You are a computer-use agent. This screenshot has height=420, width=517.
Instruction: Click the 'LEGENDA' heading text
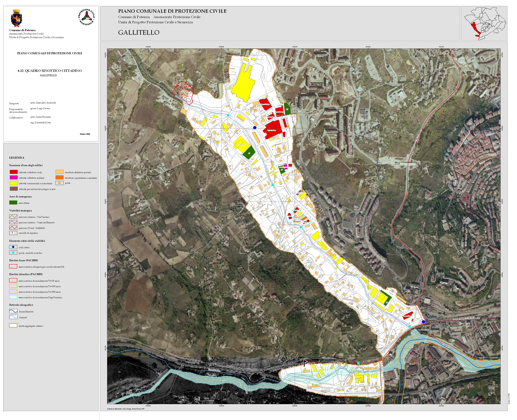click(17, 158)
